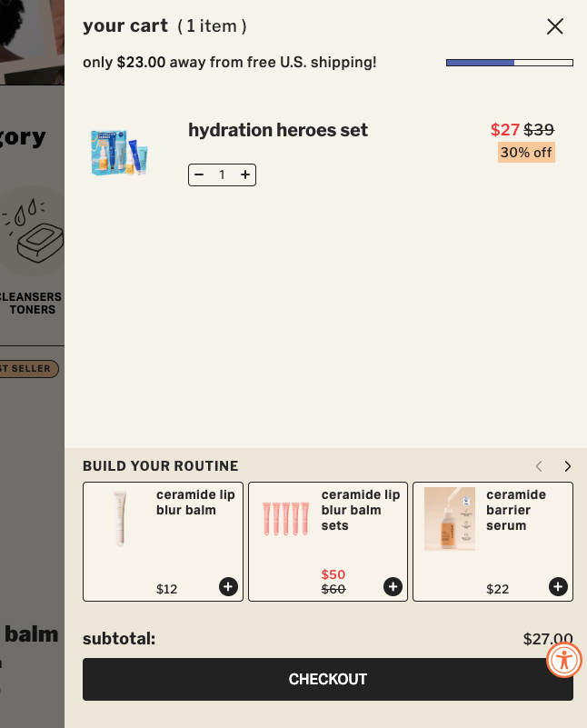Add ceramide barrier serum to cart
This screenshot has width=587, height=728.
point(558,587)
